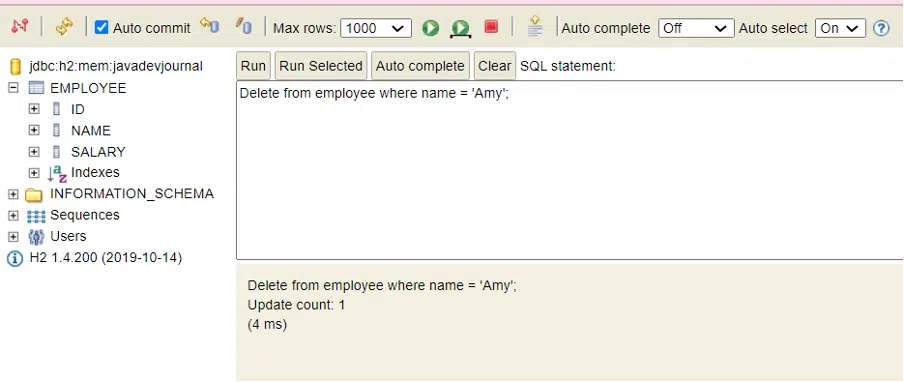
Task: Click the Sequences icon
Action: pos(36,216)
